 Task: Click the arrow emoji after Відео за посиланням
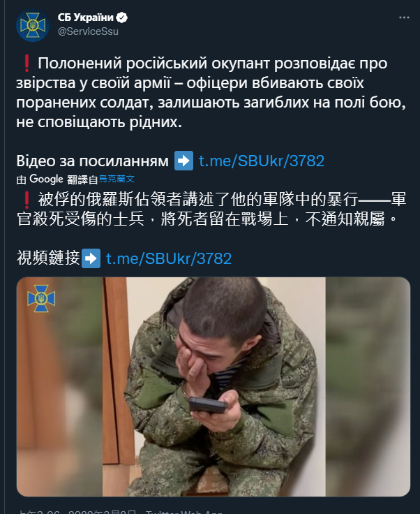click(x=183, y=161)
